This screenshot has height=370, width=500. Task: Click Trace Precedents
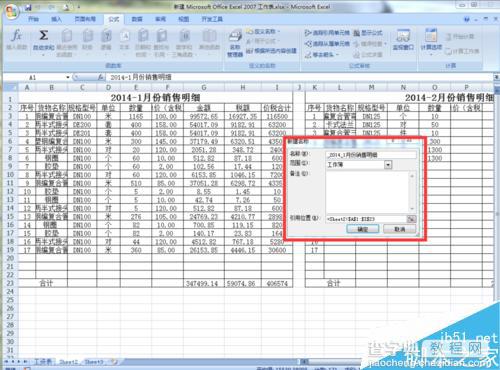tap(327, 33)
